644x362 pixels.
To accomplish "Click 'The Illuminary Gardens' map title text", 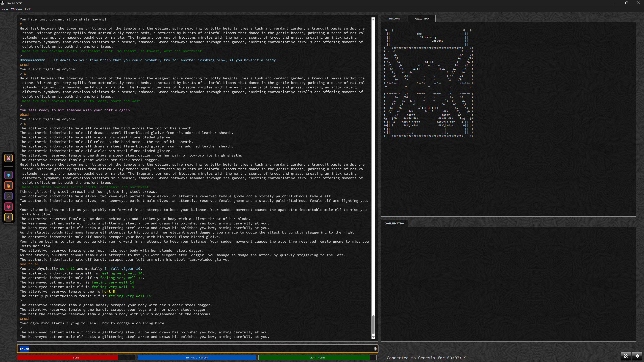I will click(x=430, y=37).
